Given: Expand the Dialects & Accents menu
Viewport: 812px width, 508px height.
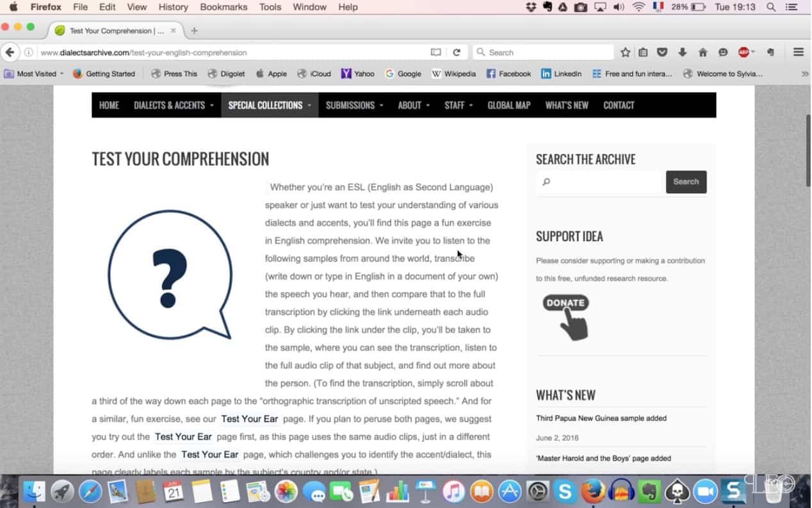Looking at the screenshot, I should 174,106.
